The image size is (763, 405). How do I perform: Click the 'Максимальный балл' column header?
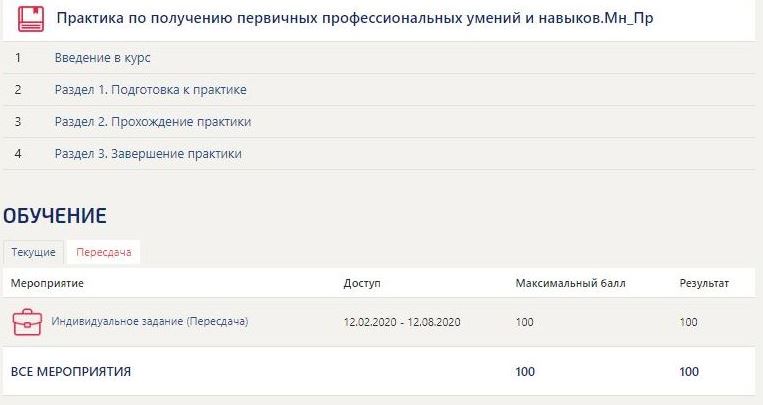[x=570, y=284]
